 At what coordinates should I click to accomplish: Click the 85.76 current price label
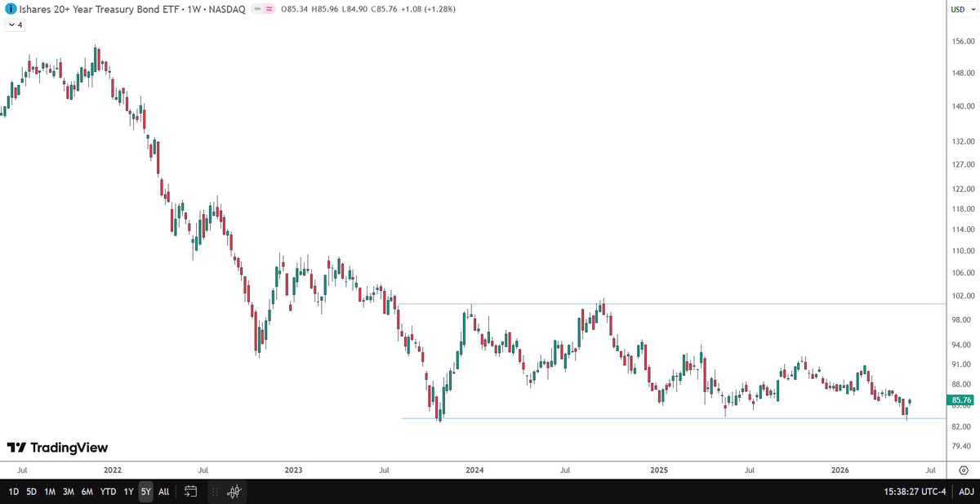[960, 400]
